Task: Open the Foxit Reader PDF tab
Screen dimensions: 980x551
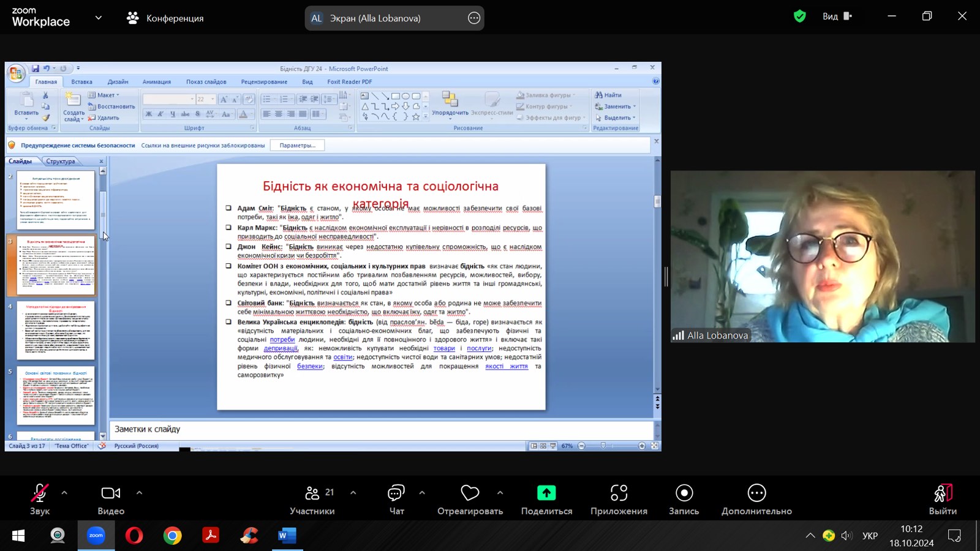Action: 349,81
